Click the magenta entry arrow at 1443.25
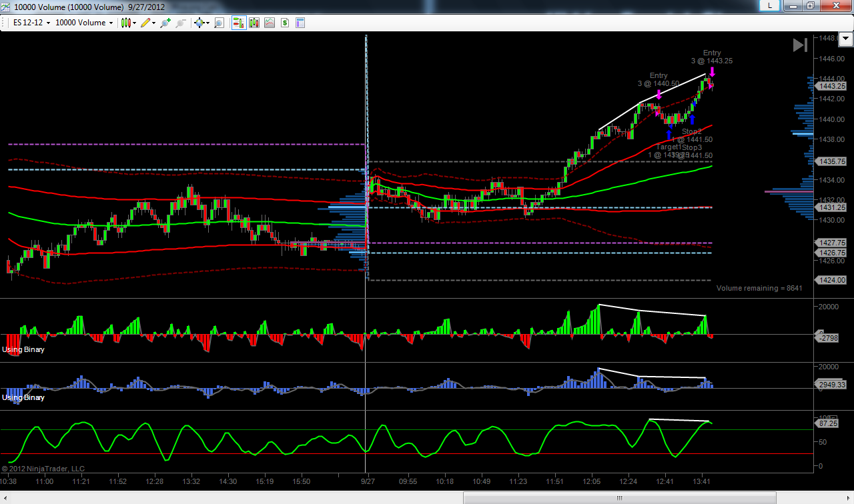Viewport: 854px width, 504px height. click(712, 71)
